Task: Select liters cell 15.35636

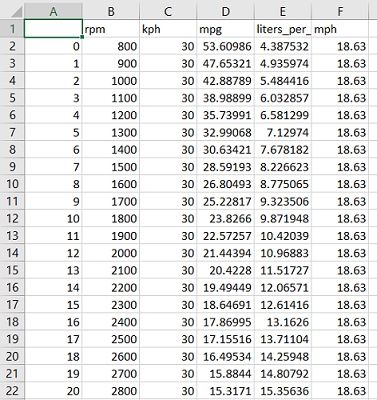Action: click(x=283, y=390)
